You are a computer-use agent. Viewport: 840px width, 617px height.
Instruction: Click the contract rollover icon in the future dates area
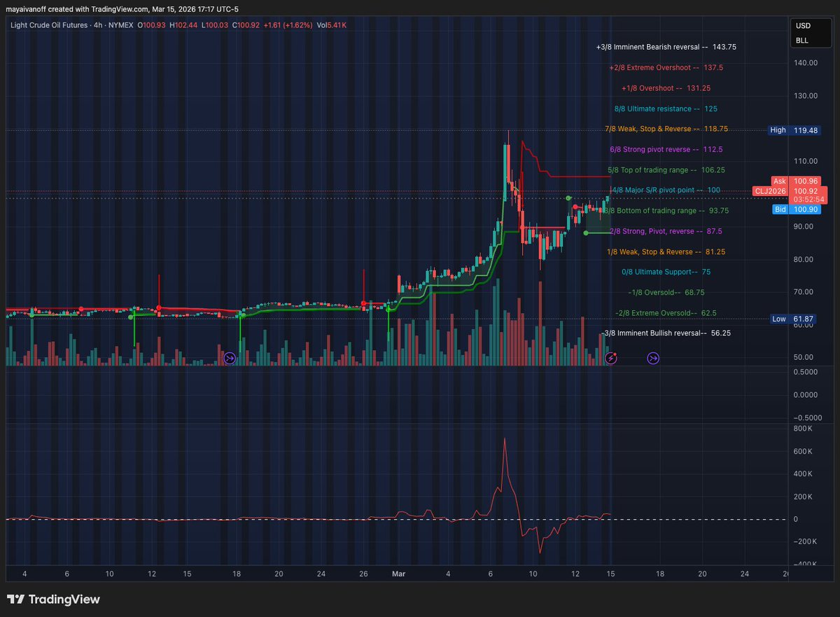652,359
